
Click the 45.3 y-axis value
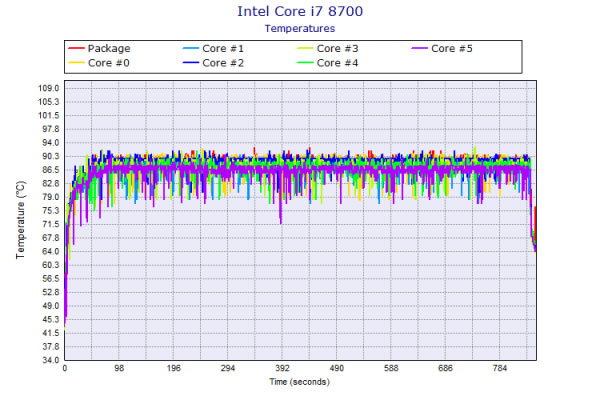[x=51, y=319]
